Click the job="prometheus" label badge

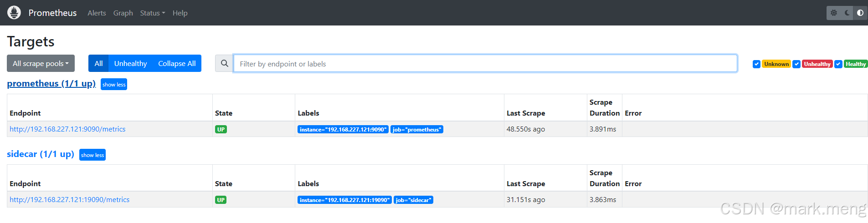tap(417, 129)
